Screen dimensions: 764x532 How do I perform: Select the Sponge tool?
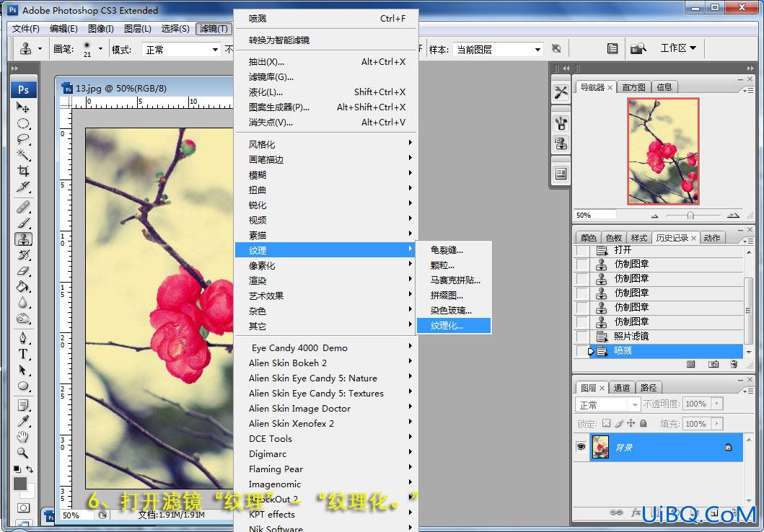pyautogui.click(x=23, y=319)
